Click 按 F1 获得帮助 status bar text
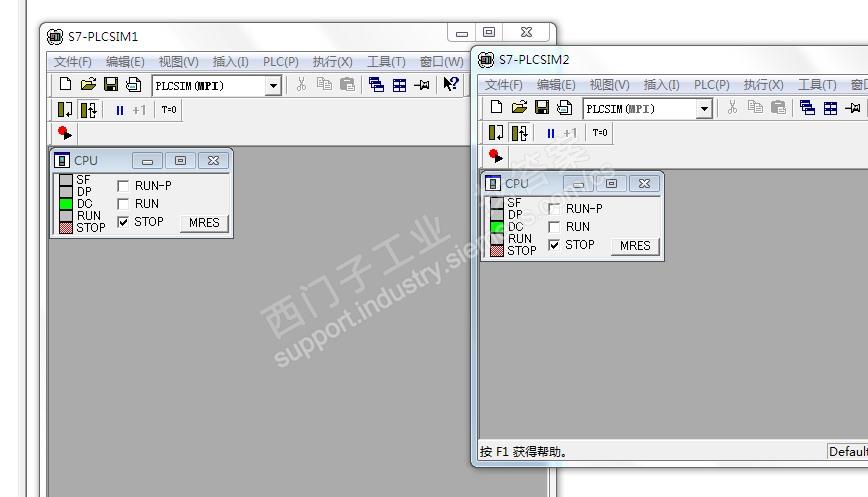The image size is (868, 497). pos(523,452)
